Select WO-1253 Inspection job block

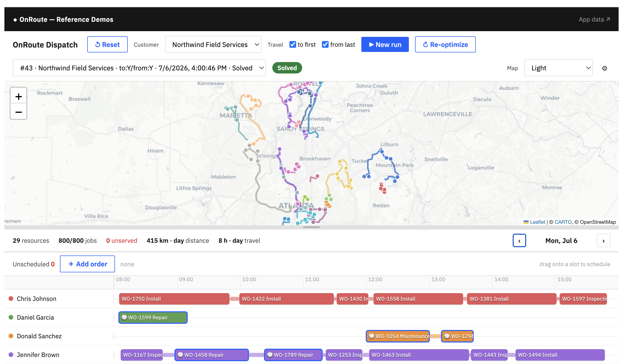344,355
